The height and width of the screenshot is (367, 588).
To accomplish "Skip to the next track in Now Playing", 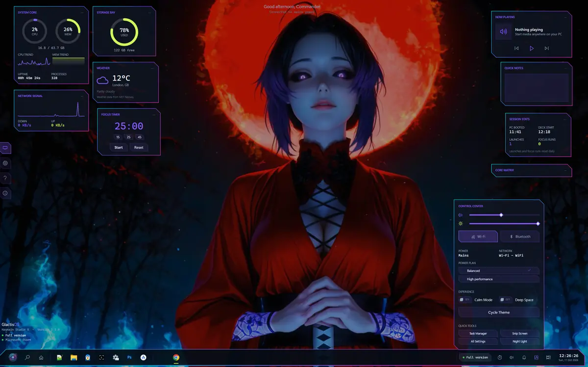I will [x=546, y=48].
